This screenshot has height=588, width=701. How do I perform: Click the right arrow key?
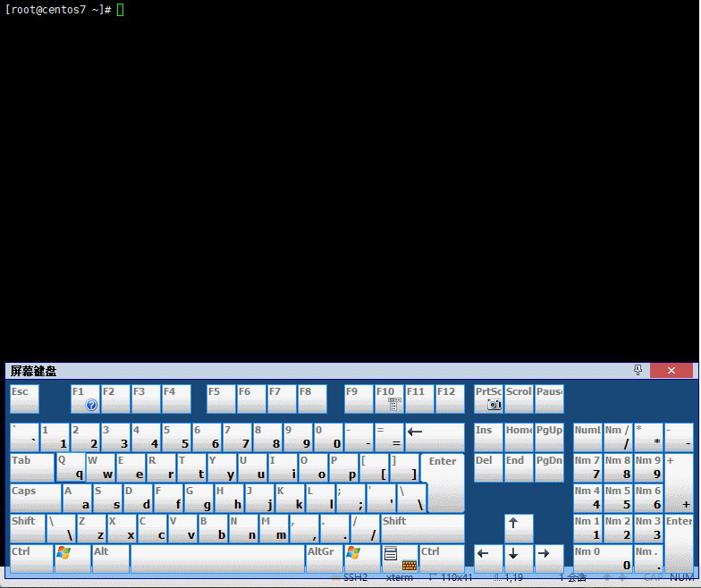[x=549, y=558]
